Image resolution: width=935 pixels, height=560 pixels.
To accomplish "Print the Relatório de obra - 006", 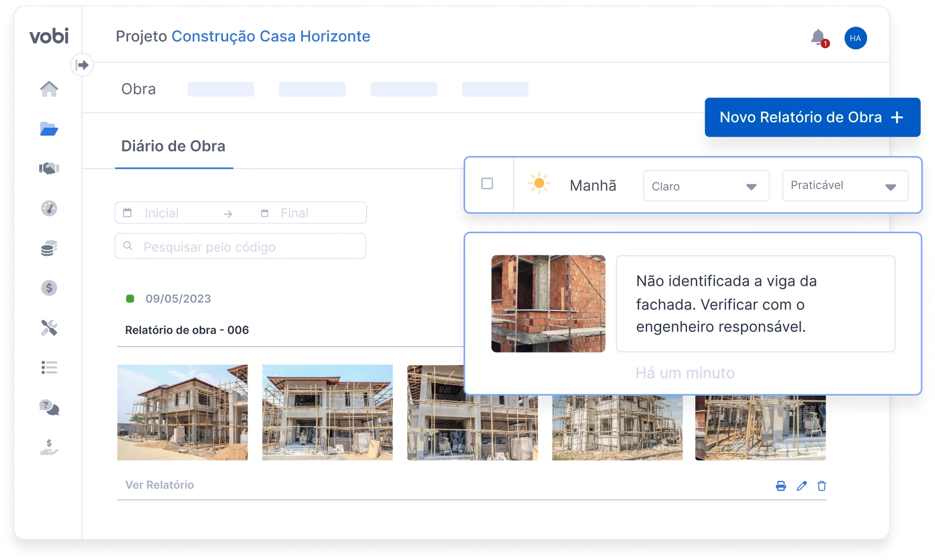I will [x=781, y=486].
